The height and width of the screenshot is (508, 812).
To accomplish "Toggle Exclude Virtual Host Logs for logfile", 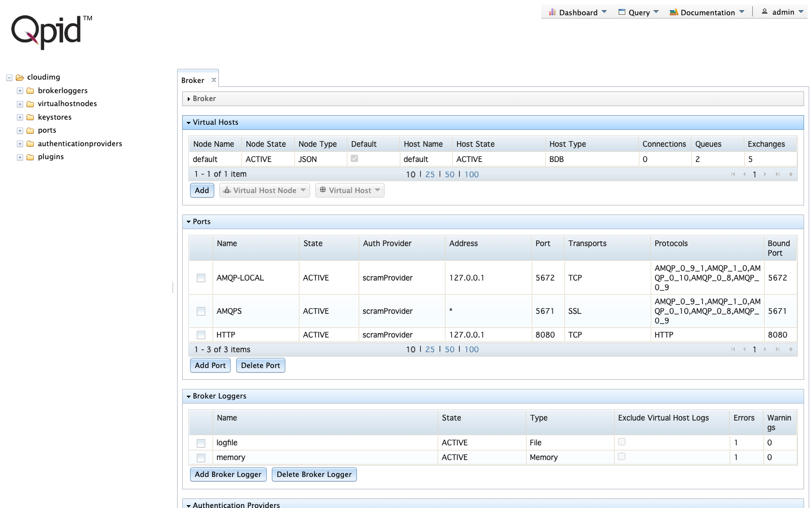I will [621, 442].
